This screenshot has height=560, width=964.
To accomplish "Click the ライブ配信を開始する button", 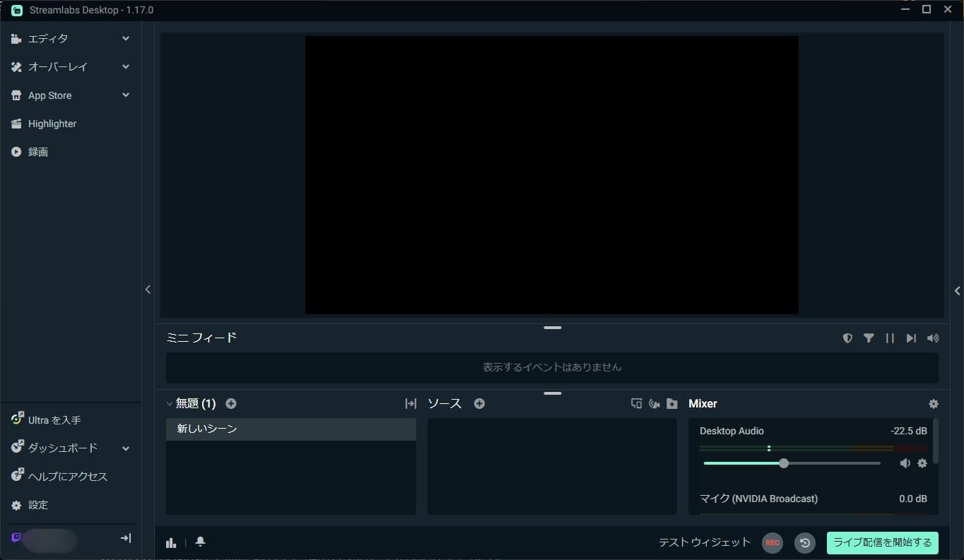I will click(882, 543).
